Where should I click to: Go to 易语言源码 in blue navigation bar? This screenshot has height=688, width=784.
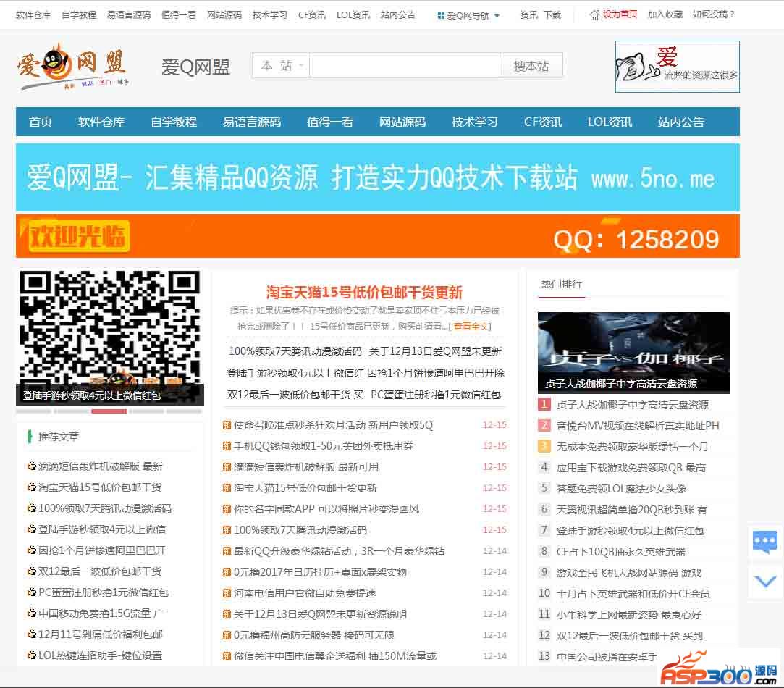pos(252,122)
